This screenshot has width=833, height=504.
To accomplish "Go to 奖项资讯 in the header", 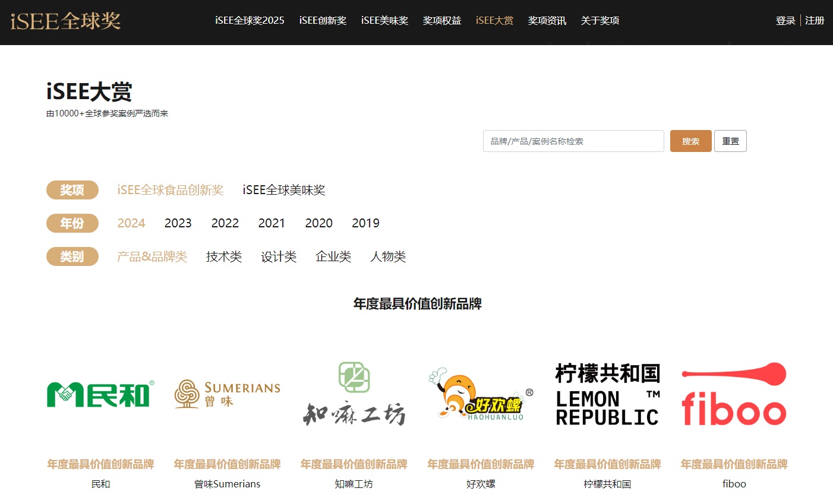I will 547,21.
